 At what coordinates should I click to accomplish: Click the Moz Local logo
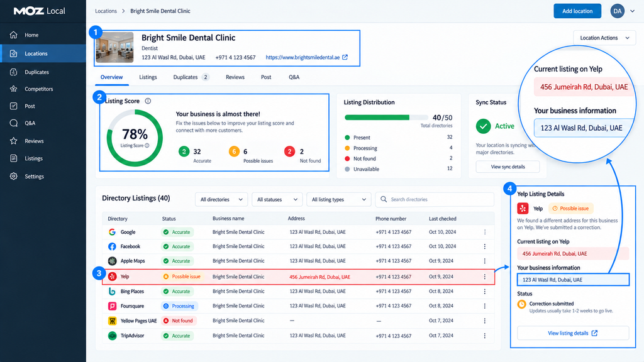(40, 11)
